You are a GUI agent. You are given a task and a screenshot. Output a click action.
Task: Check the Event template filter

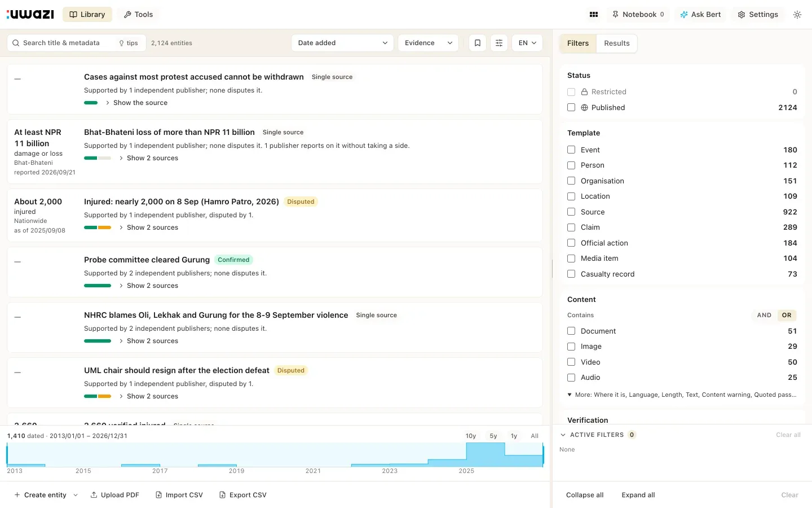point(571,150)
